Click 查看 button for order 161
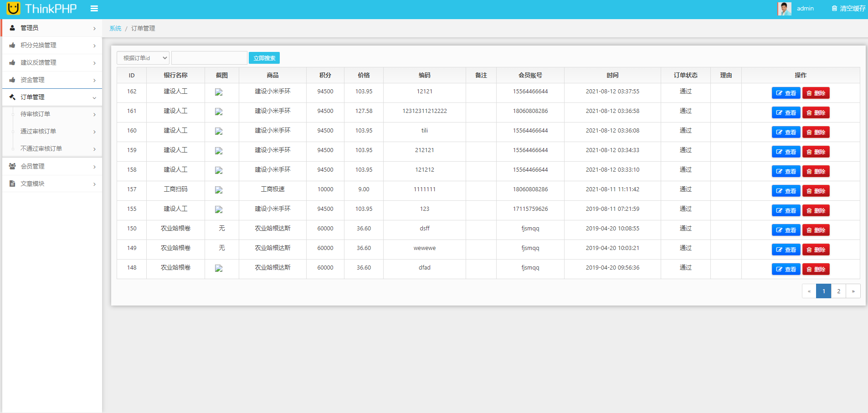Viewport: 868px width, 413px height. (x=786, y=112)
